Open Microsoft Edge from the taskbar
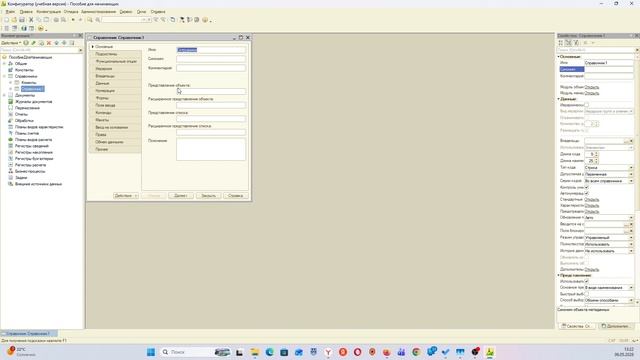 point(269,352)
